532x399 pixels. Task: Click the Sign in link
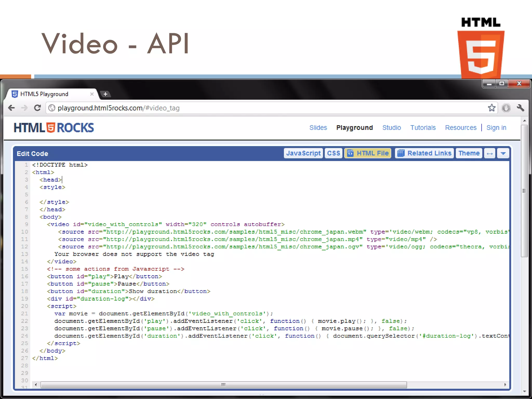496,128
